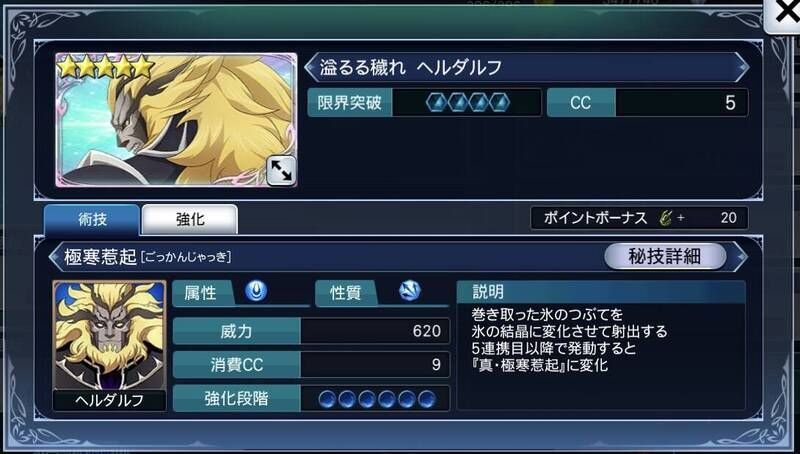The height and width of the screenshot is (454, 800).
Task: Close the dialog with the X button
Action: click(x=784, y=14)
